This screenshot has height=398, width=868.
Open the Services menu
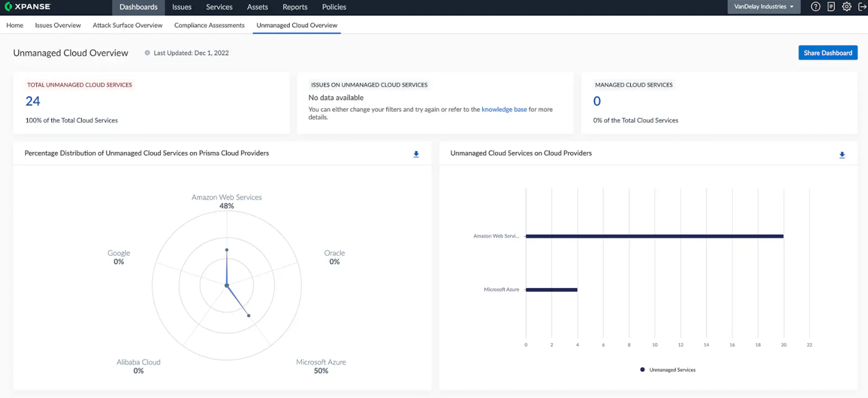tap(219, 7)
